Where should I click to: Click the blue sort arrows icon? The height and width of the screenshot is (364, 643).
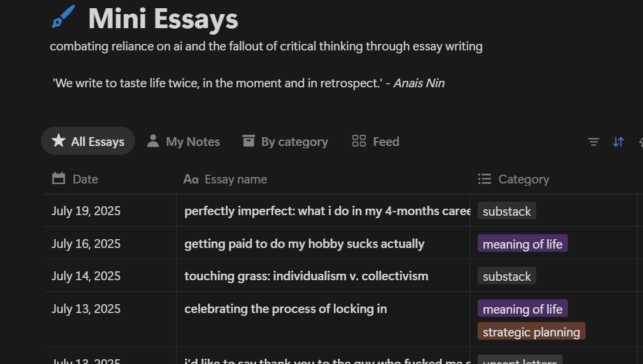click(618, 142)
